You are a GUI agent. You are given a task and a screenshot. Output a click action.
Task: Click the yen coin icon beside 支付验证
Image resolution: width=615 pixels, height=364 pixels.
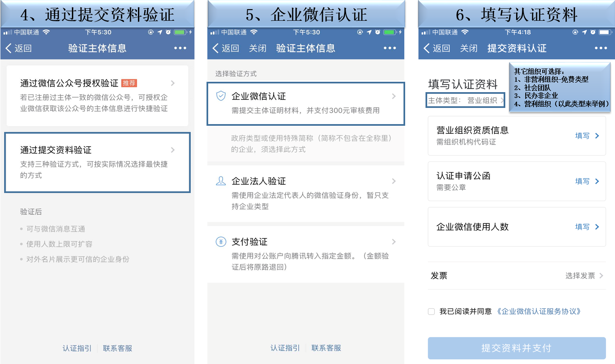click(221, 242)
